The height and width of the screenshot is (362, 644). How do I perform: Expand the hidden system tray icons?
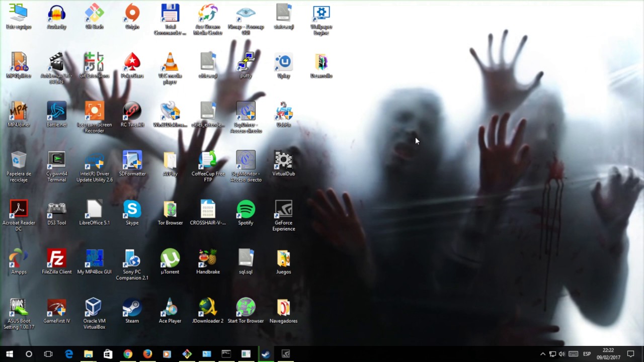[x=543, y=354]
